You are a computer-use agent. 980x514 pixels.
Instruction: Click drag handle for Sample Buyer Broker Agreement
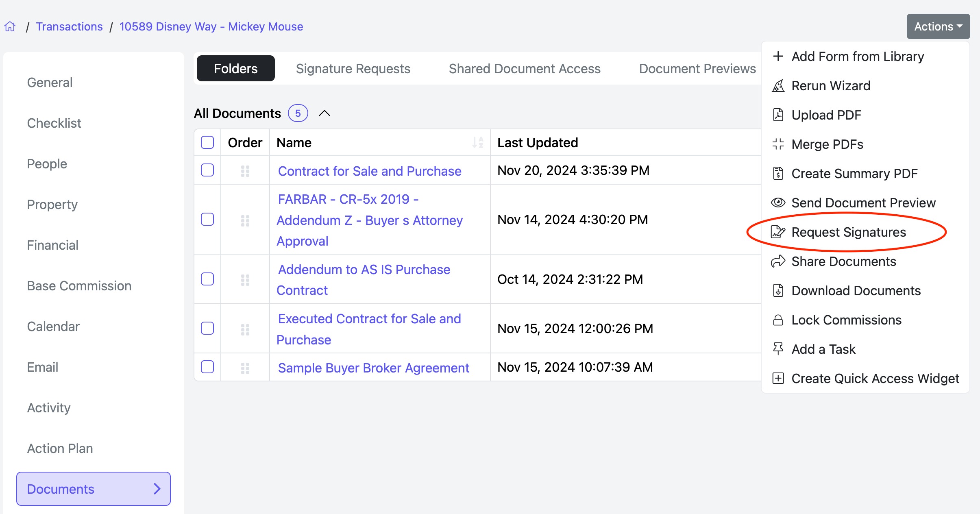(245, 368)
